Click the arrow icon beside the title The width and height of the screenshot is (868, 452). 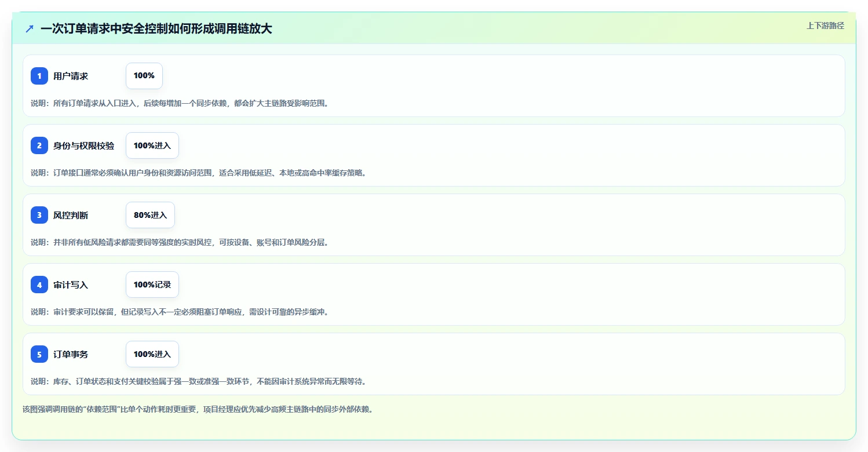tap(30, 29)
